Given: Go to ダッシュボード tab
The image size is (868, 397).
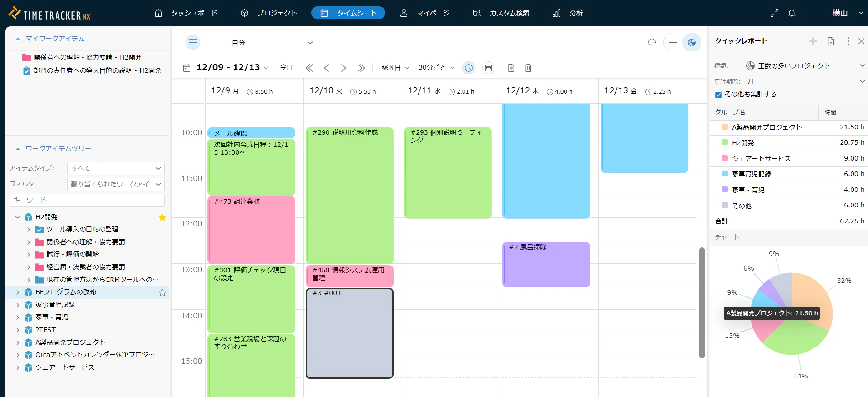Looking at the screenshot, I should (186, 13).
